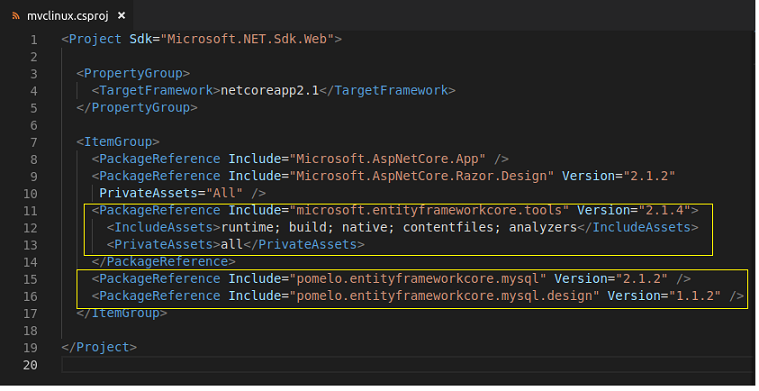Click line number 1 in the gutter

[34, 40]
